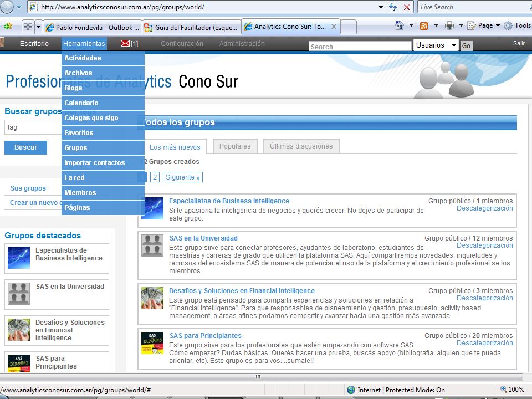Click the RSS feeds icon
The width and height of the screenshot is (532, 399).
pos(424,26)
